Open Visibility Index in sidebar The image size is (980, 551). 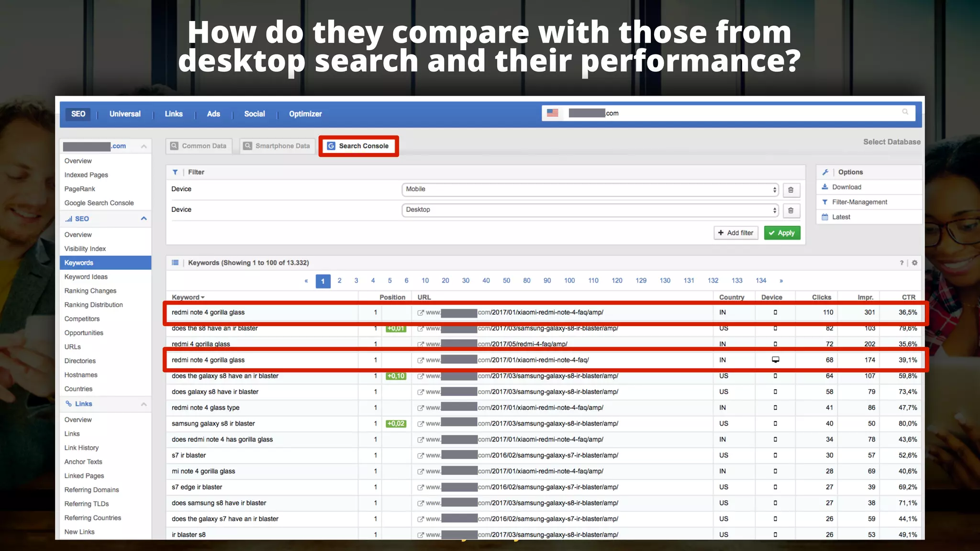85,249
